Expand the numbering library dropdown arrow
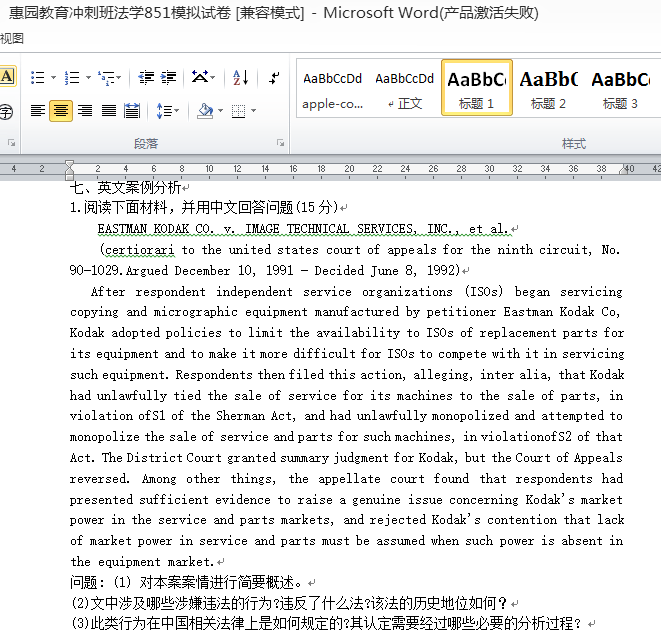661x641 pixels. click(88, 78)
